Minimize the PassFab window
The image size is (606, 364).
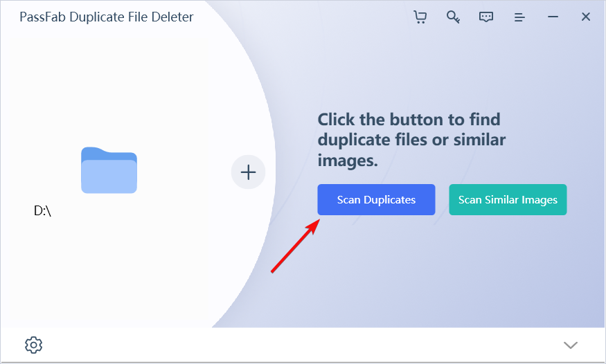coord(553,17)
